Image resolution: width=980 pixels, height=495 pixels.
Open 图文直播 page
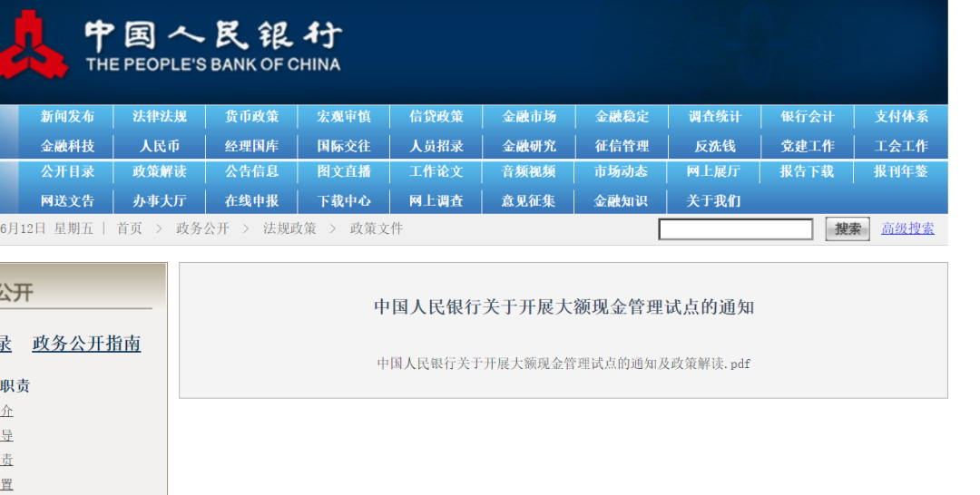tap(344, 171)
